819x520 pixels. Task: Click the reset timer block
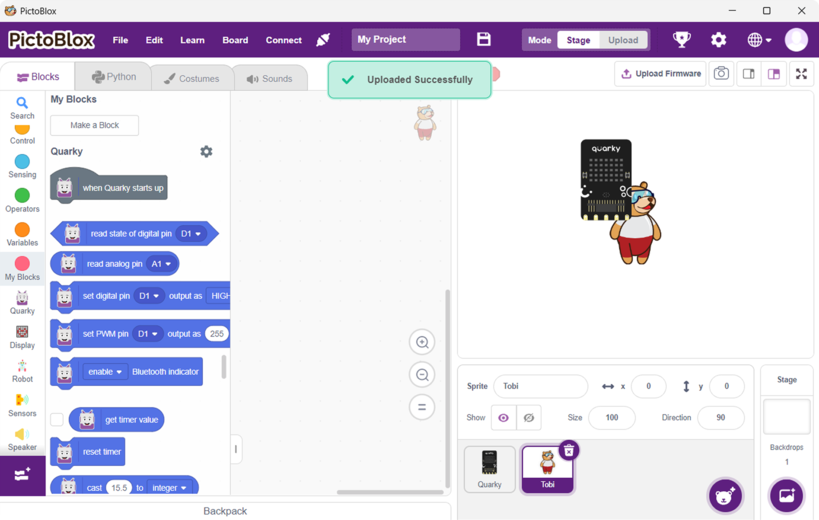[x=88, y=452]
